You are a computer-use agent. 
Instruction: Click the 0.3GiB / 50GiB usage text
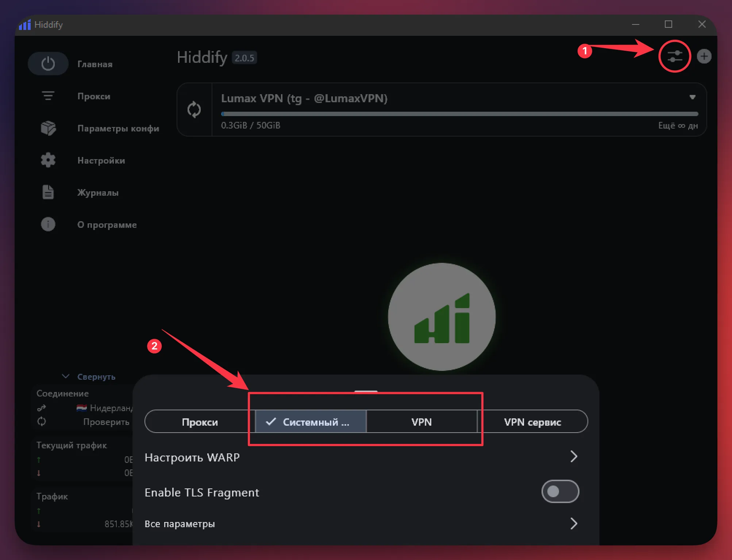(x=251, y=125)
